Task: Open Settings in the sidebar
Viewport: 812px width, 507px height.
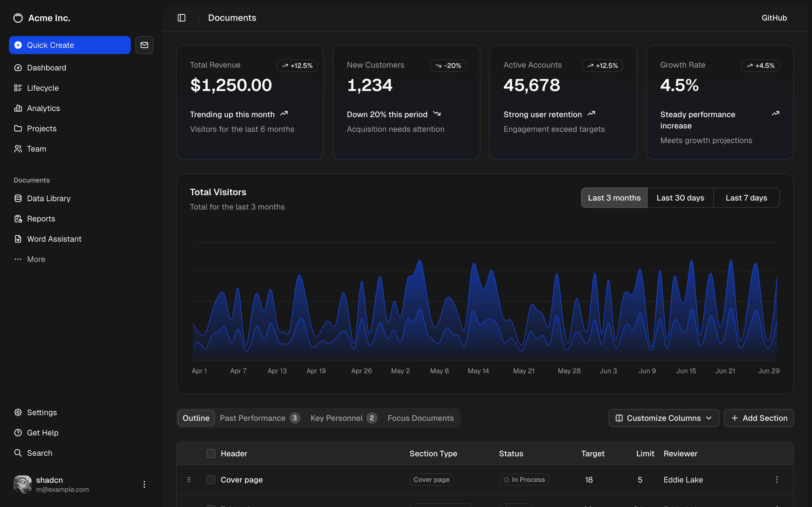Action: 42,412
